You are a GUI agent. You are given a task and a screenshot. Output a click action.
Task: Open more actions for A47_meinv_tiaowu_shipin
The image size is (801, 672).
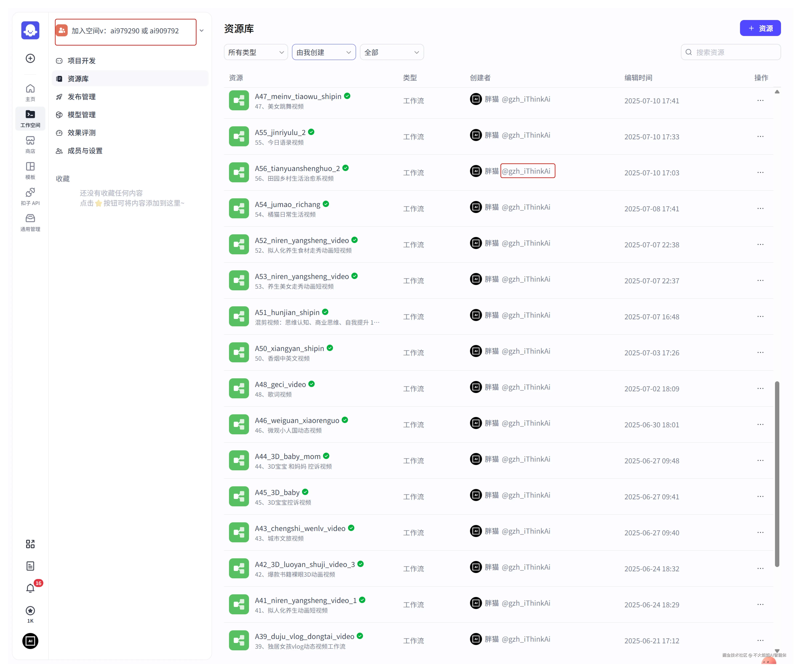click(760, 100)
